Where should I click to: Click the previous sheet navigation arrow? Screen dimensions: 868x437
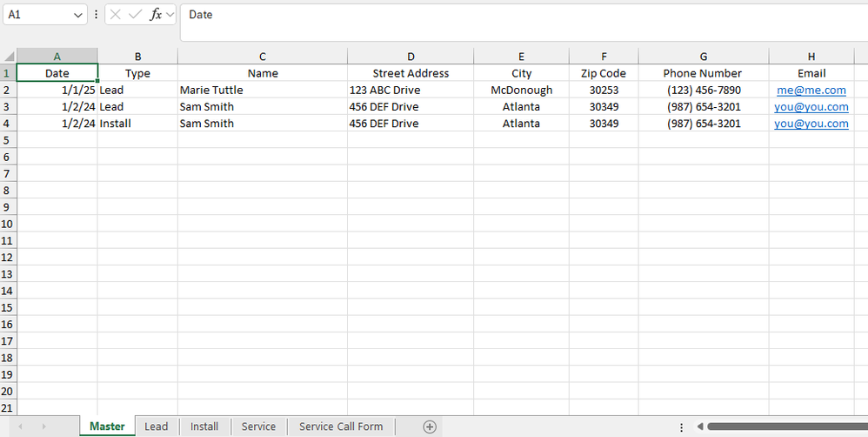(21, 427)
